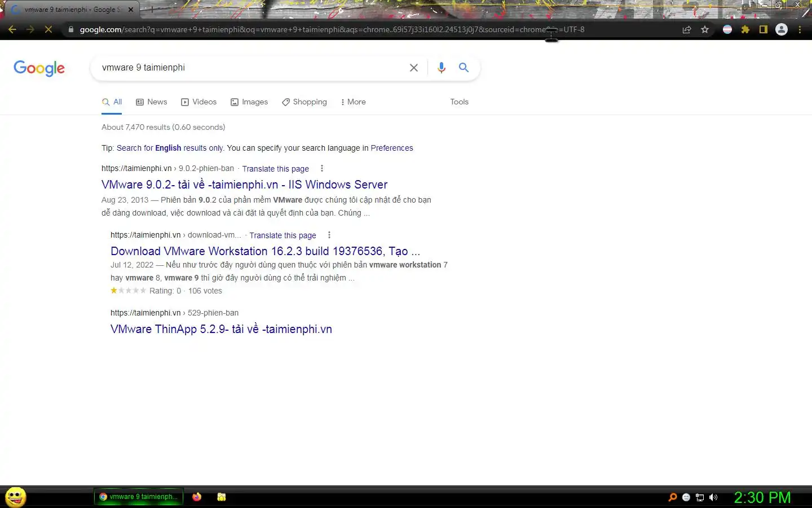This screenshot has width=812, height=508.
Task: Go to the Google logo homepage
Action: (x=39, y=68)
